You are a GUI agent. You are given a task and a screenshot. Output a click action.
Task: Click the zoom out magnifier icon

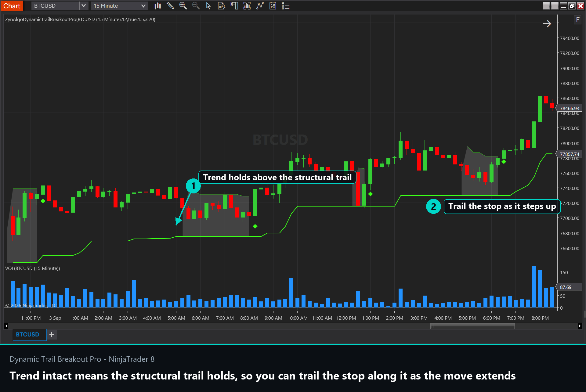tap(196, 6)
